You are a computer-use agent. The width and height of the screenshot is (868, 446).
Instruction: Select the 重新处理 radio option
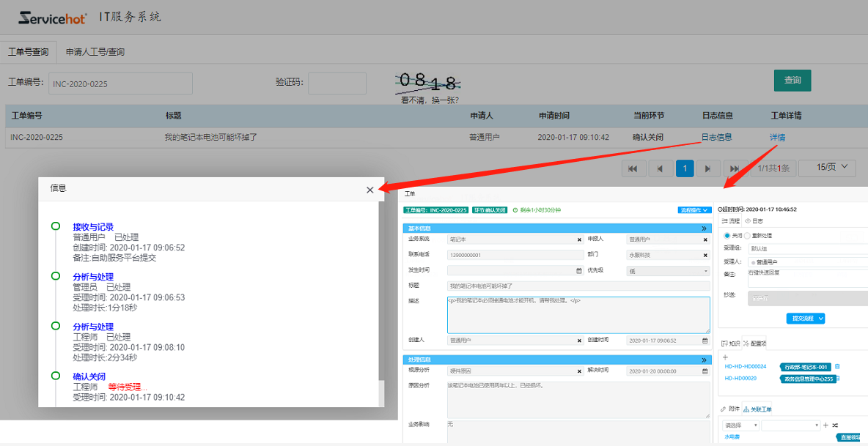(x=747, y=236)
